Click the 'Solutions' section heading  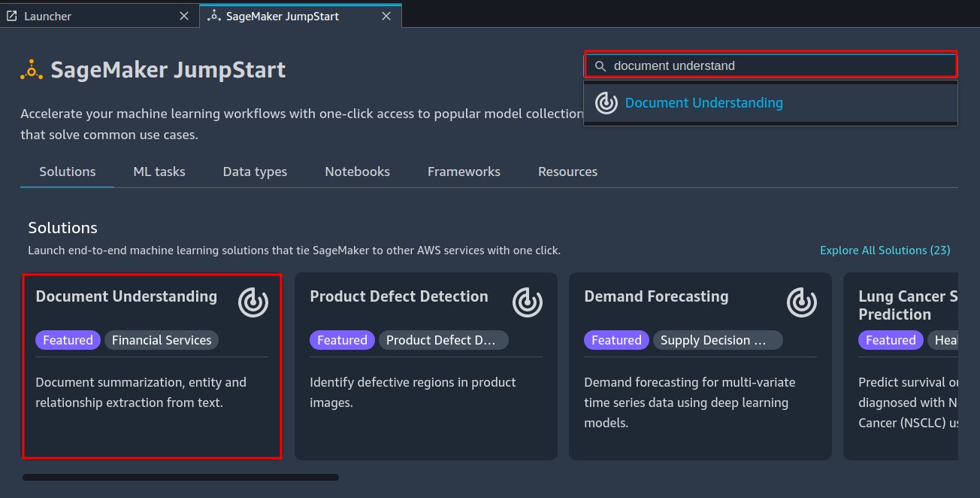[63, 228]
